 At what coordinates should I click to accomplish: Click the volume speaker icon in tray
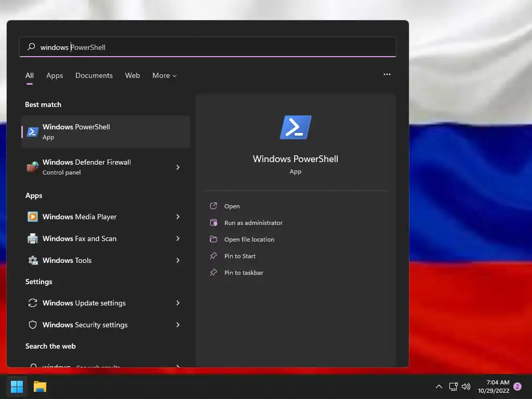coord(466,387)
